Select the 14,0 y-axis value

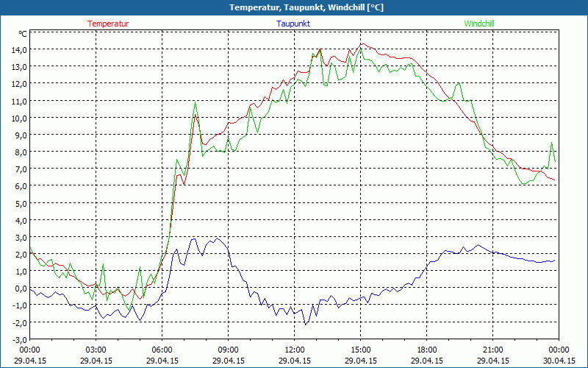click(18, 50)
